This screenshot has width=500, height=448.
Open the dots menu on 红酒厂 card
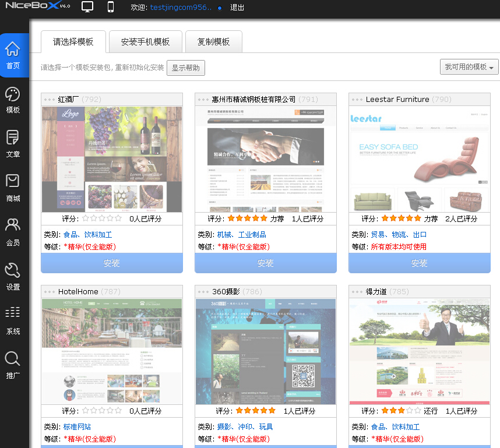tap(50, 100)
